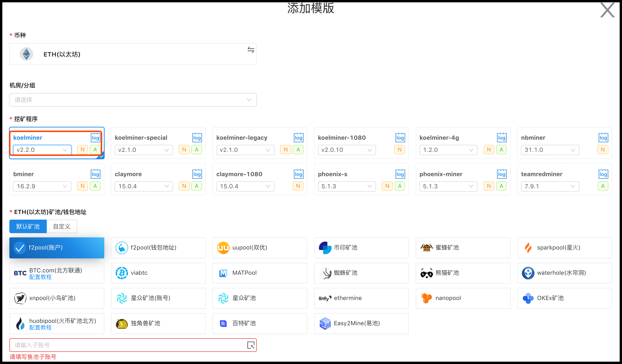
Task: Select the ethermine pool
Action: pos(361,298)
